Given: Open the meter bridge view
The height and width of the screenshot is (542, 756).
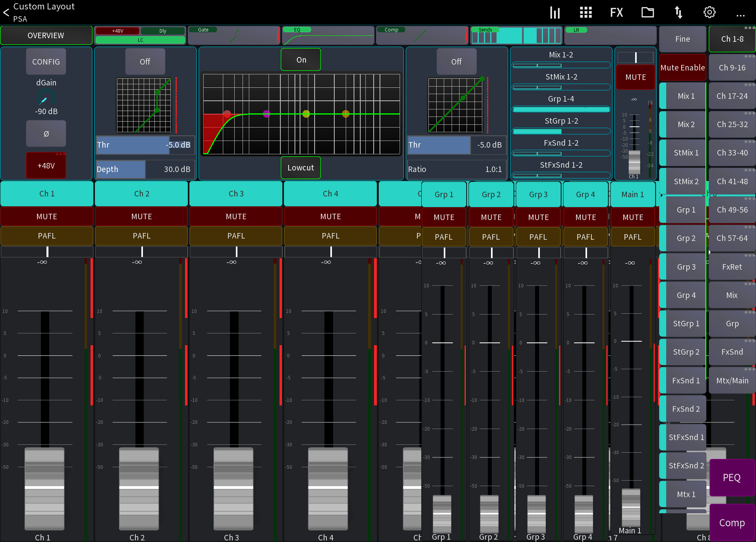Looking at the screenshot, I should (555, 12).
